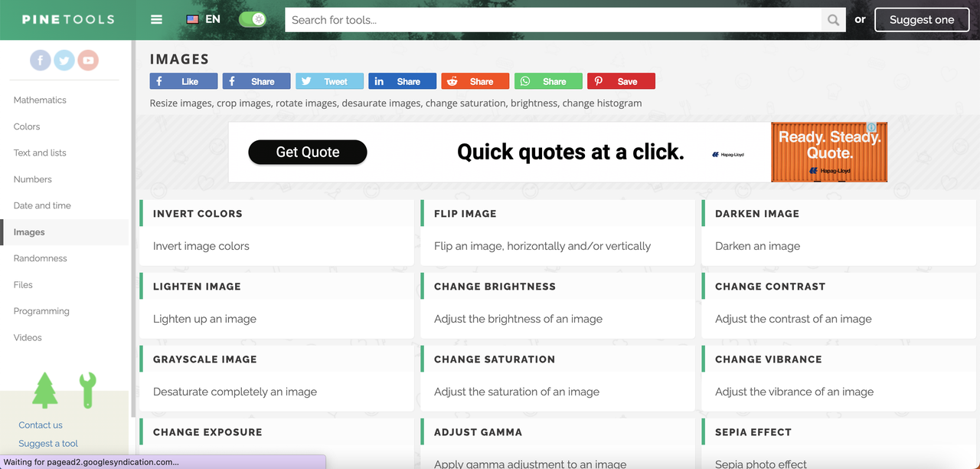
Task: Open the Text and lists category
Action: (40, 153)
